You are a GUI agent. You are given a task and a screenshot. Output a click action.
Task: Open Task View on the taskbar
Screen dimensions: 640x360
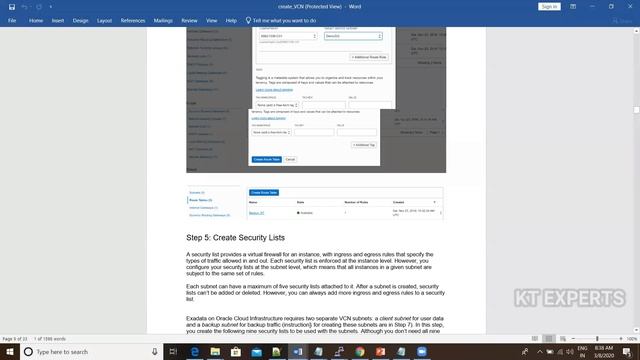point(173,351)
